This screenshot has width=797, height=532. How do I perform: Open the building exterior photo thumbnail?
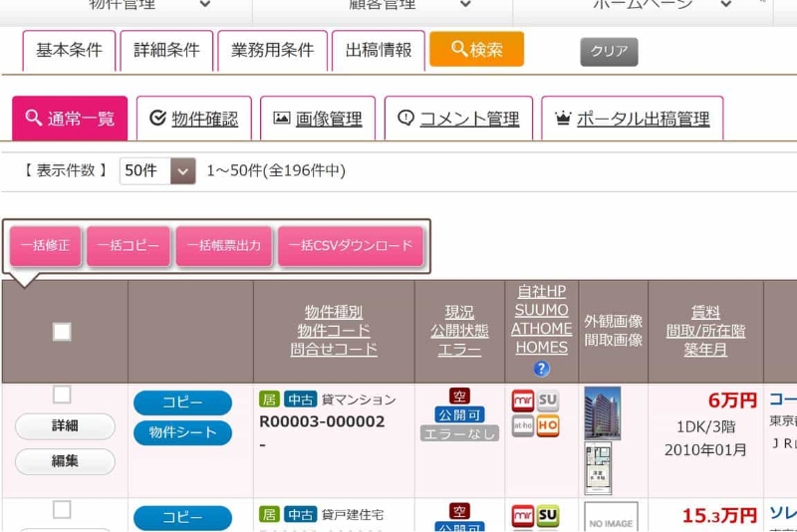pyautogui.click(x=602, y=412)
